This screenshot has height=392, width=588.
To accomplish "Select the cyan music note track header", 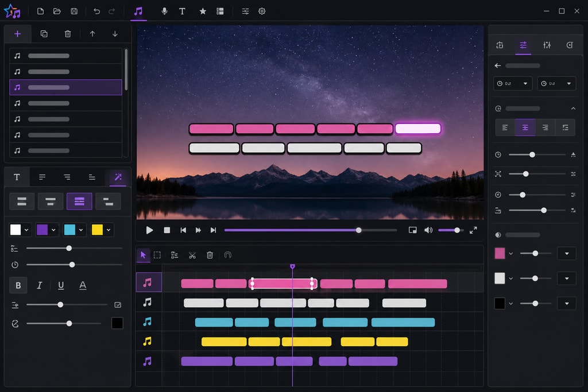I will click(148, 321).
